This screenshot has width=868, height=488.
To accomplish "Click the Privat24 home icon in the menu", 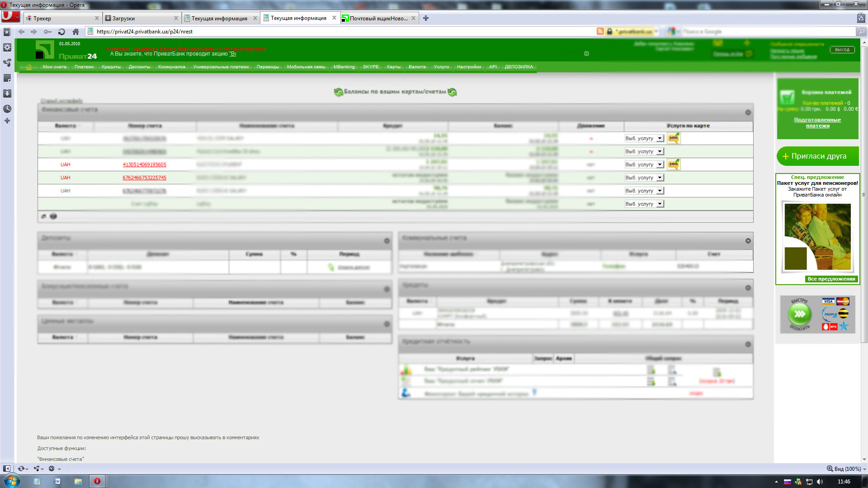I will click(29, 67).
